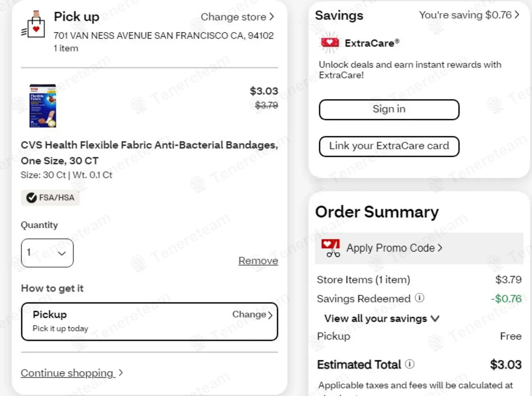Click the Change store link
The height and width of the screenshot is (396, 532).
[x=233, y=17]
